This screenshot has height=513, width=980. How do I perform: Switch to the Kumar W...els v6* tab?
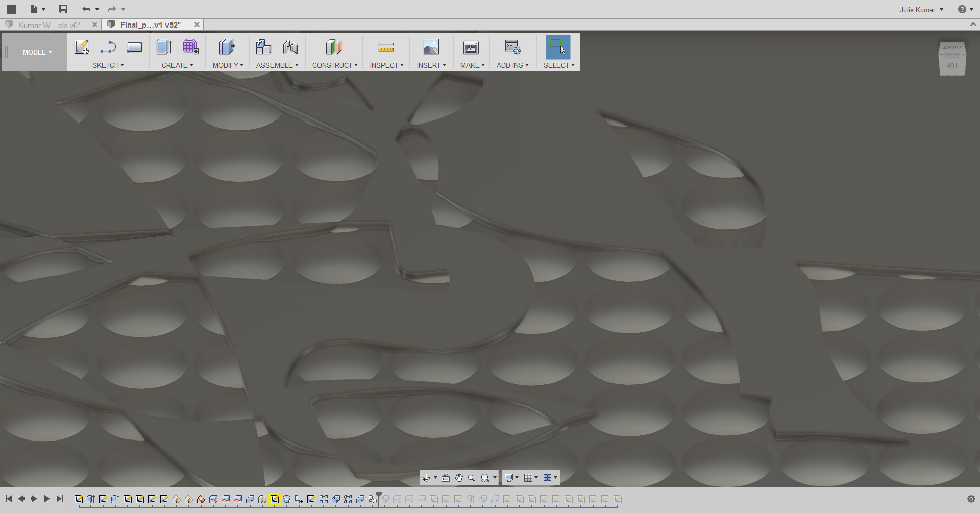[49, 25]
